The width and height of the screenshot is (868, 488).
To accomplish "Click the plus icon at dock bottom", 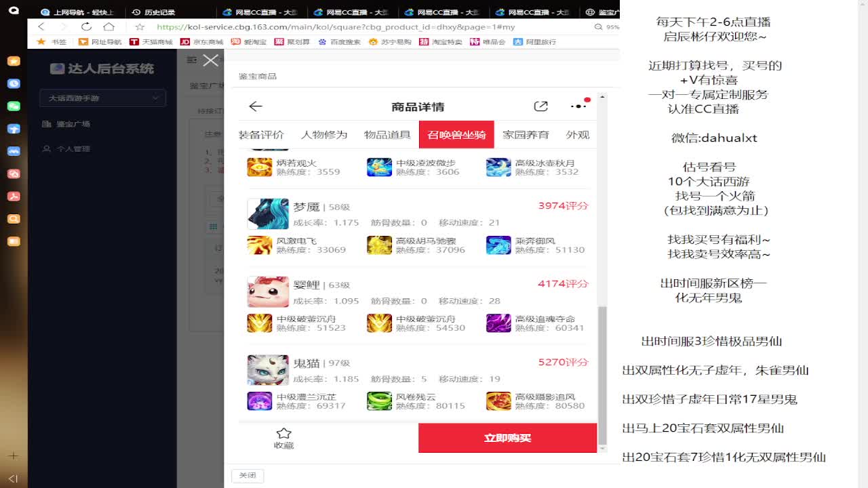I will (x=13, y=456).
